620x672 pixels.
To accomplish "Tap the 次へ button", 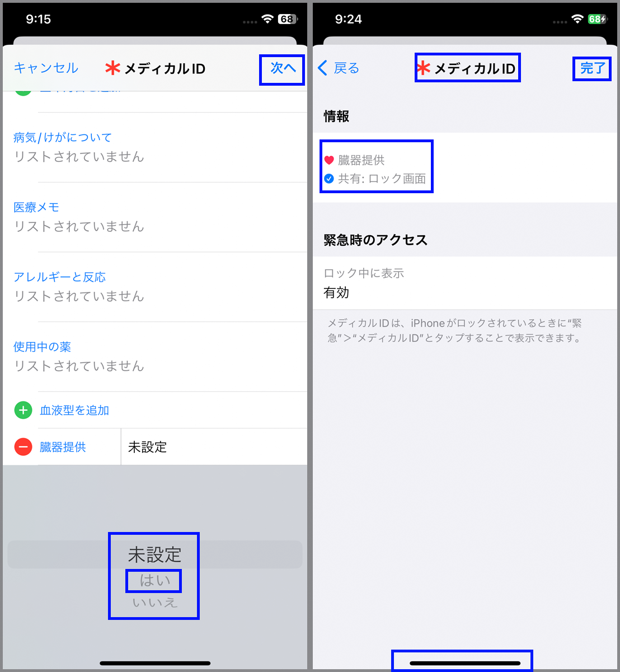I will point(283,68).
